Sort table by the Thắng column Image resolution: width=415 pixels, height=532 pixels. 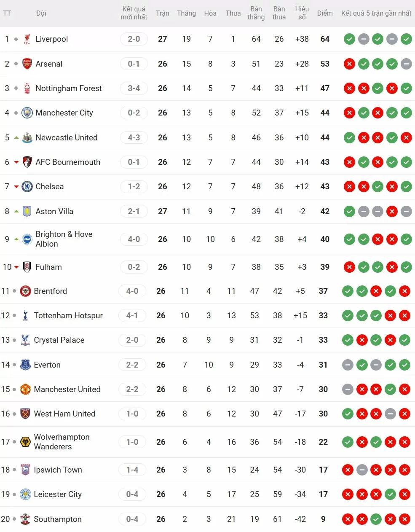pyautogui.click(x=186, y=13)
